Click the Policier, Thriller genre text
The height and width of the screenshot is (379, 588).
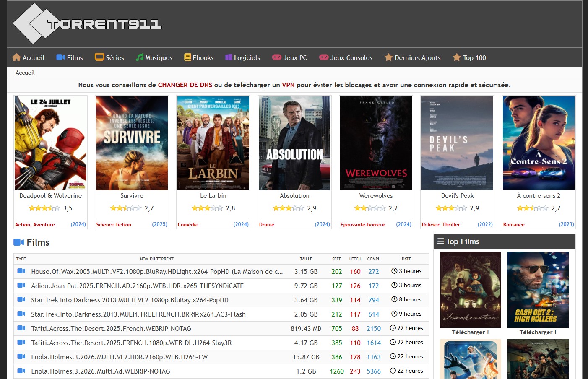[x=441, y=225]
